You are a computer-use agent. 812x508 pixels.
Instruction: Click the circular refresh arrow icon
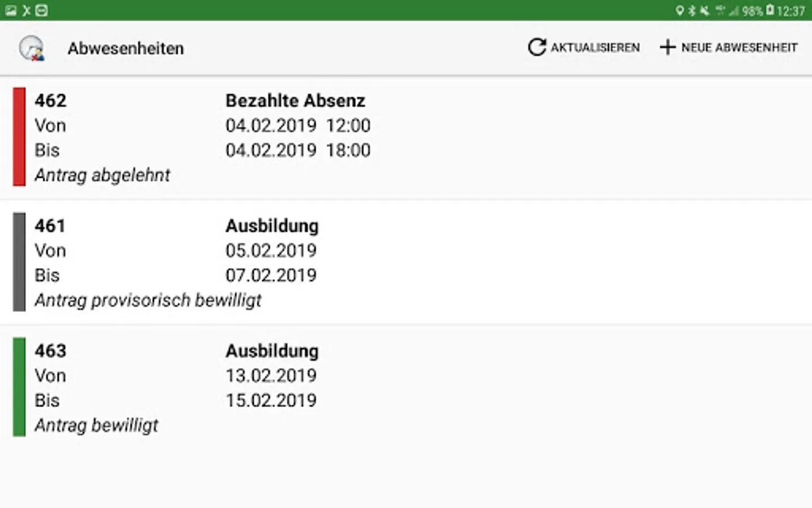pyautogui.click(x=537, y=47)
